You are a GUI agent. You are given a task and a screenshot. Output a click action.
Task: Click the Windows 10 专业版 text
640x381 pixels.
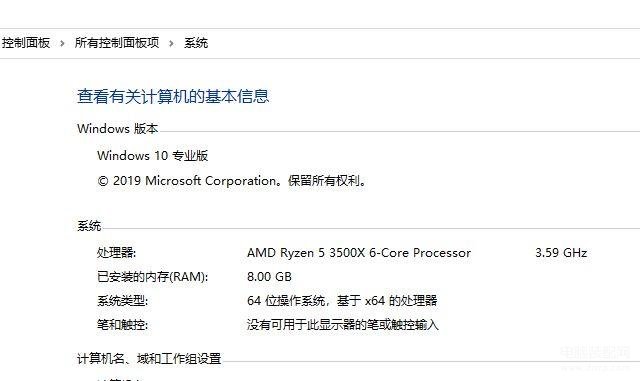153,156
